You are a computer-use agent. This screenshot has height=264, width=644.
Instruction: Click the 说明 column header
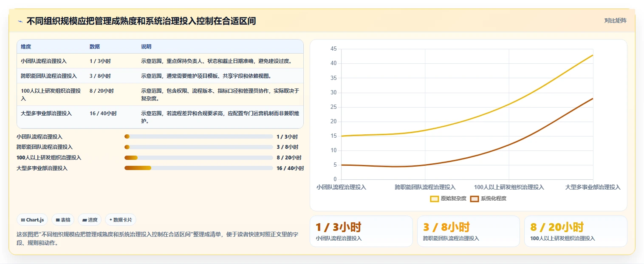[x=146, y=47]
